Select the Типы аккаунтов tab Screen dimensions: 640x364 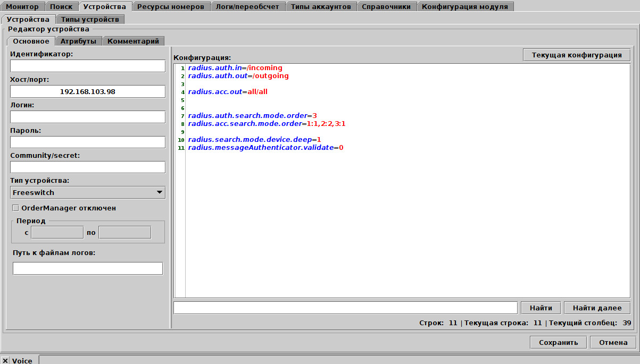321,7
